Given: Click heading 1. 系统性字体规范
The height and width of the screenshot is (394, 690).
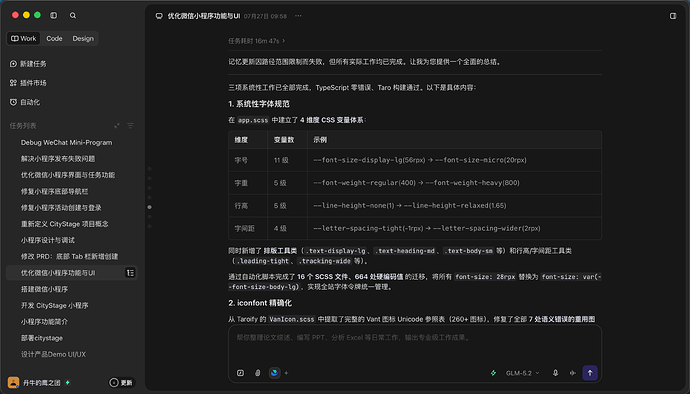Looking at the screenshot, I should (259, 104).
